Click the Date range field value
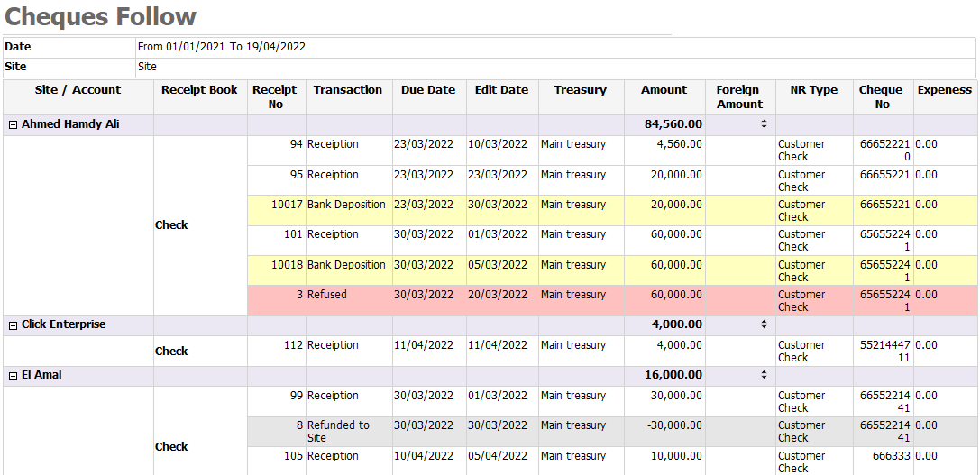Viewport: 980px width, 475px height. (x=221, y=47)
